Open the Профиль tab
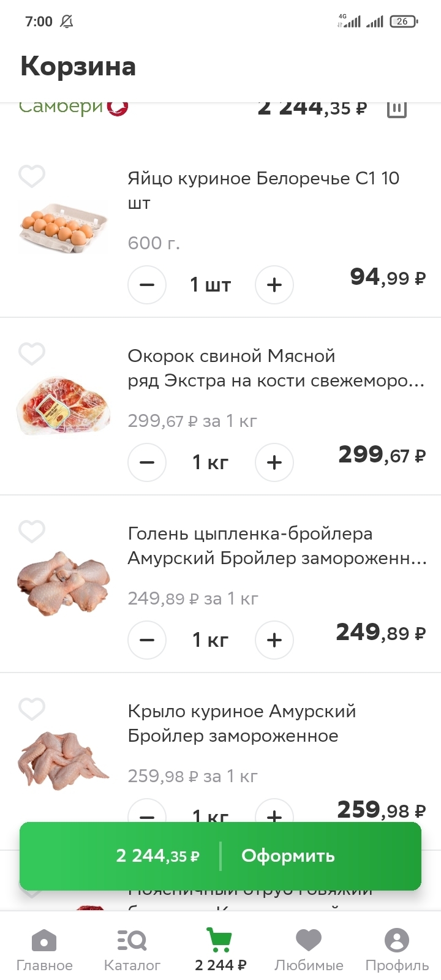 pyautogui.click(x=397, y=949)
